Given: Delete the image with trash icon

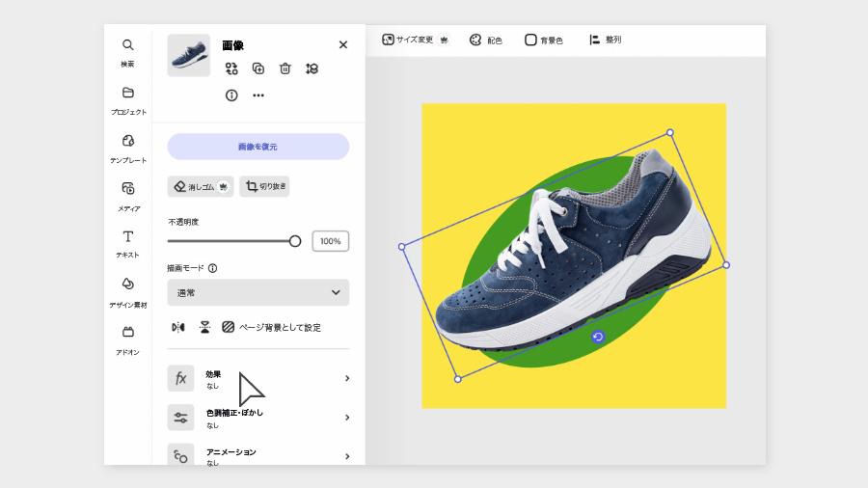Looking at the screenshot, I should pos(285,68).
